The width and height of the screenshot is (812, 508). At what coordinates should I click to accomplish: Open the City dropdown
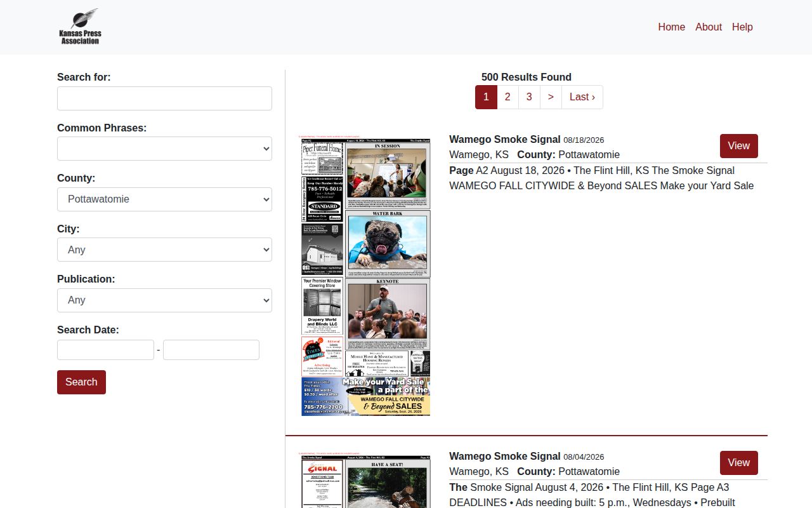(164, 250)
